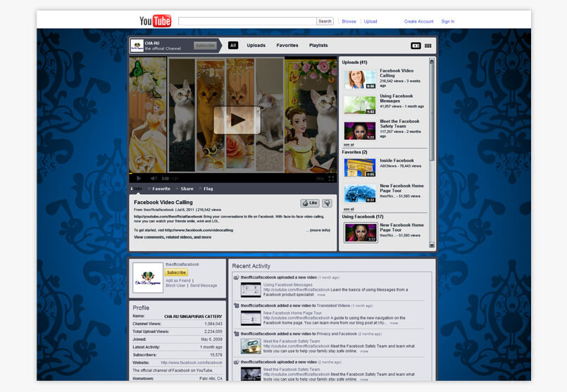This screenshot has height=392, width=567.
Task: Click the gray Subscribe button in the channel header
Action: coord(205,46)
